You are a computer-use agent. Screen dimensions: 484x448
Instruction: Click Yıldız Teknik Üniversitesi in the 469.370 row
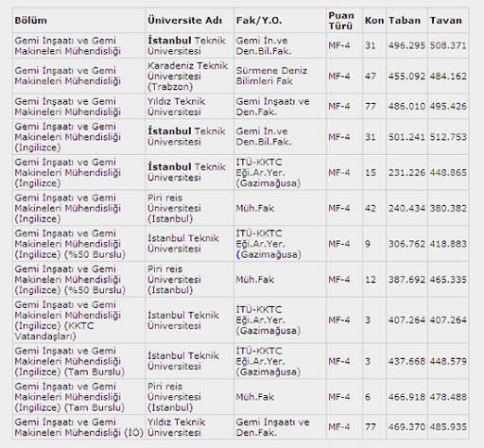tap(177, 427)
